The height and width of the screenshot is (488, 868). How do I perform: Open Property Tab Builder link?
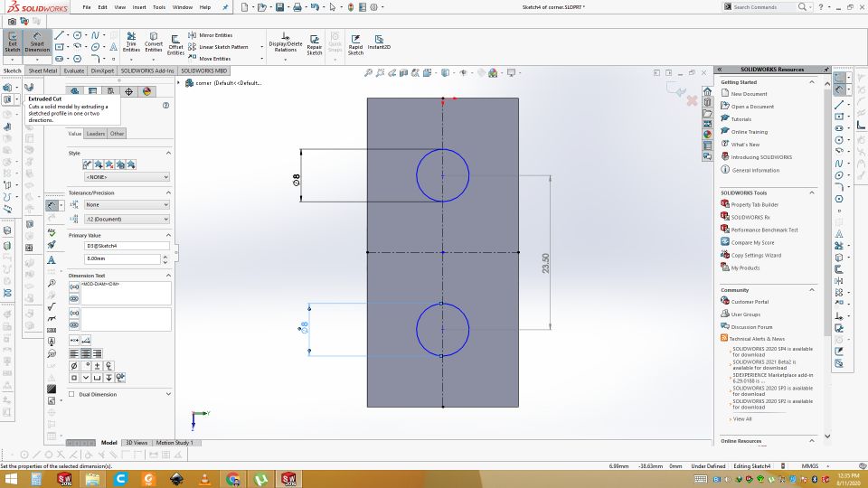click(x=754, y=205)
